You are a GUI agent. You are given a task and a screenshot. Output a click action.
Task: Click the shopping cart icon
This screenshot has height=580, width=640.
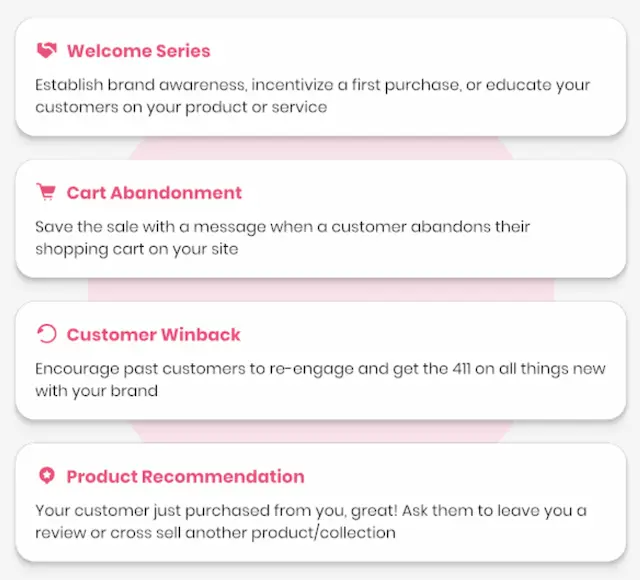(46, 192)
